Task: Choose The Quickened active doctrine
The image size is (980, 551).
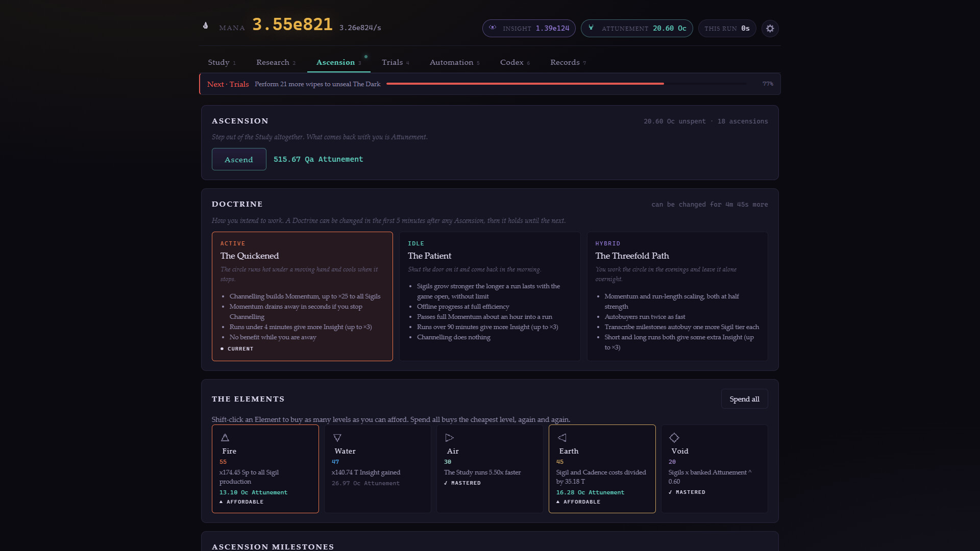Action: pyautogui.click(x=302, y=296)
